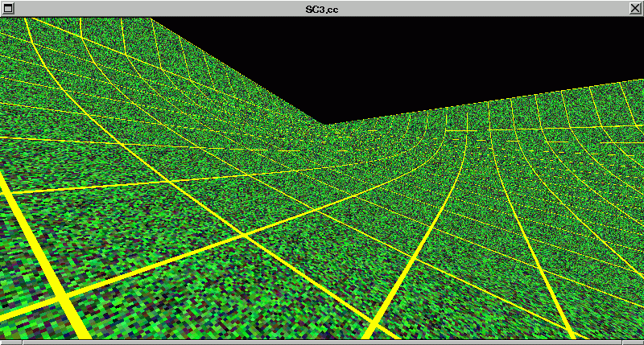
Task: Click the SC3.cc title bar text
Action: 321,7
